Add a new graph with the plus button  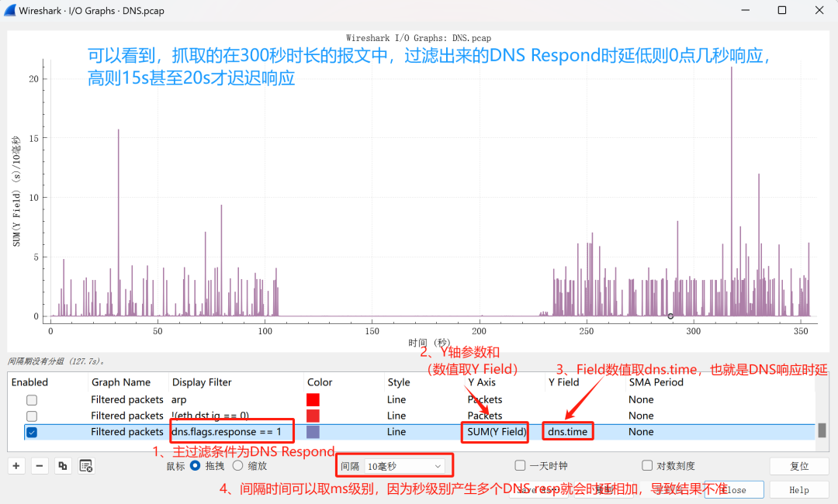tap(16, 466)
